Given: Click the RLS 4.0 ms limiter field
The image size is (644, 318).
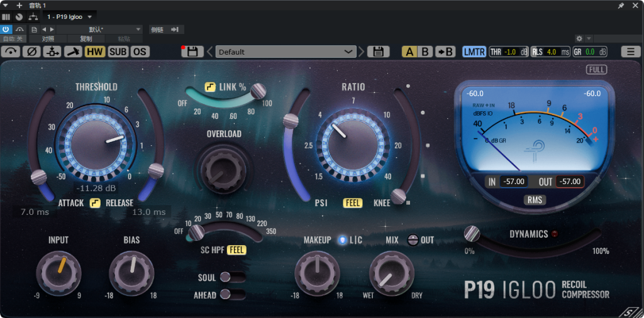Looking at the screenshot, I should (550, 52).
